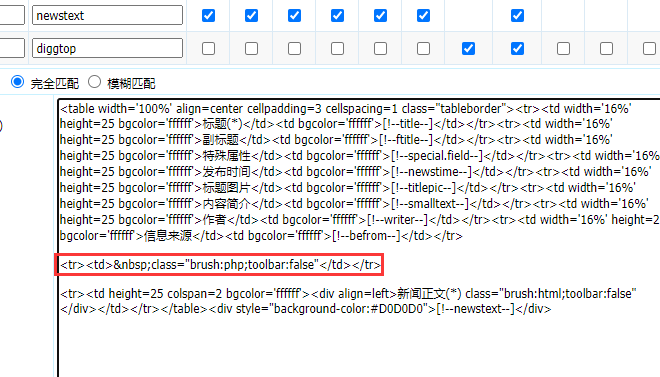Image resolution: width=660 pixels, height=377 pixels.
Task: Click the brush:html;toolbar:false class text
Action: (x=568, y=293)
